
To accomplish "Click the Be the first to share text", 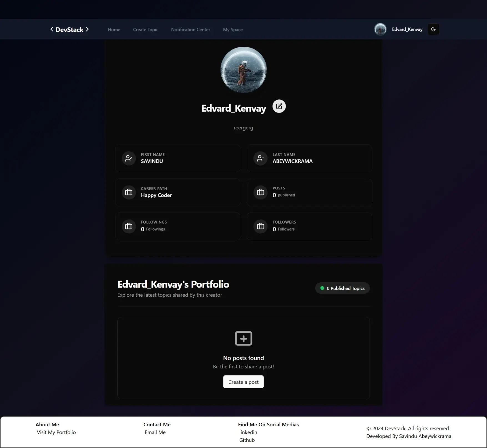I will click(x=243, y=367).
